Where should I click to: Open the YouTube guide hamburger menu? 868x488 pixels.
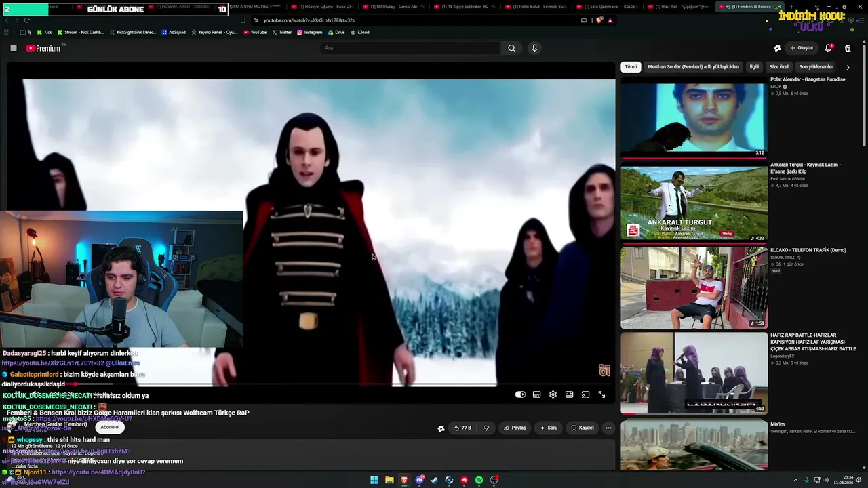click(x=14, y=48)
